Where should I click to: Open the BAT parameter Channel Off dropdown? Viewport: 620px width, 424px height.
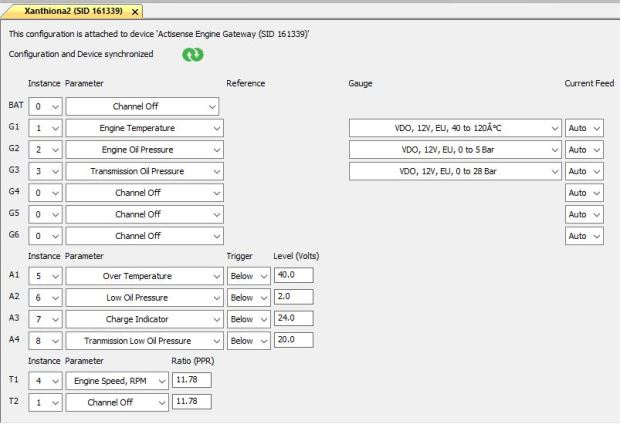(142, 106)
